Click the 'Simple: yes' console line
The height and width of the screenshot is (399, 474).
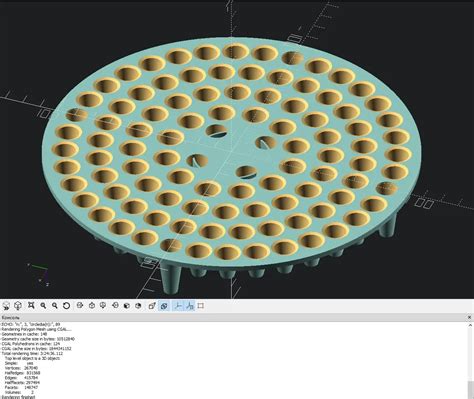point(19,363)
